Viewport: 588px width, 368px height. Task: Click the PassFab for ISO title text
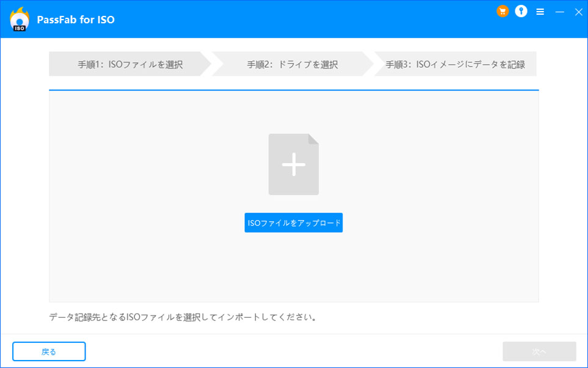(x=76, y=20)
